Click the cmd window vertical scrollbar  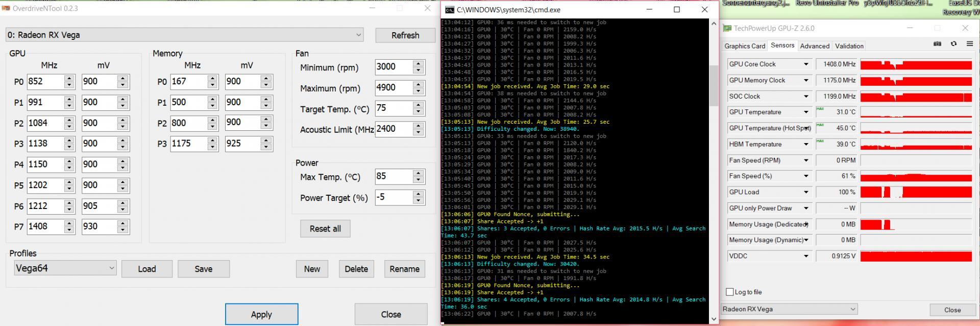(x=714, y=171)
